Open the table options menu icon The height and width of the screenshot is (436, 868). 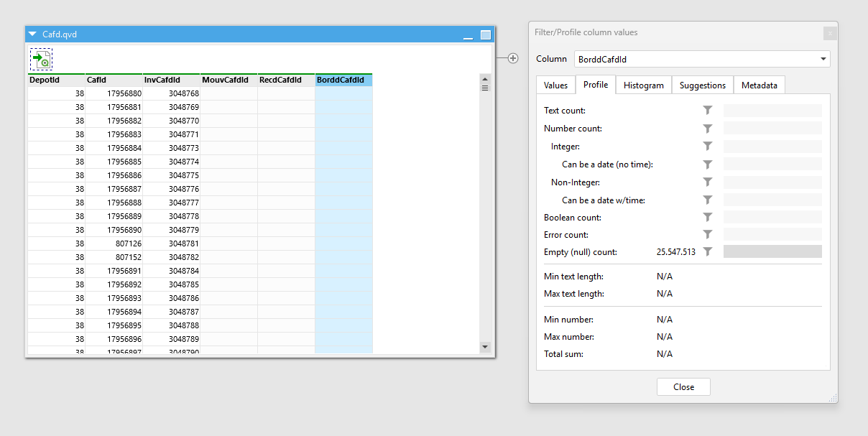click(485, 88)
